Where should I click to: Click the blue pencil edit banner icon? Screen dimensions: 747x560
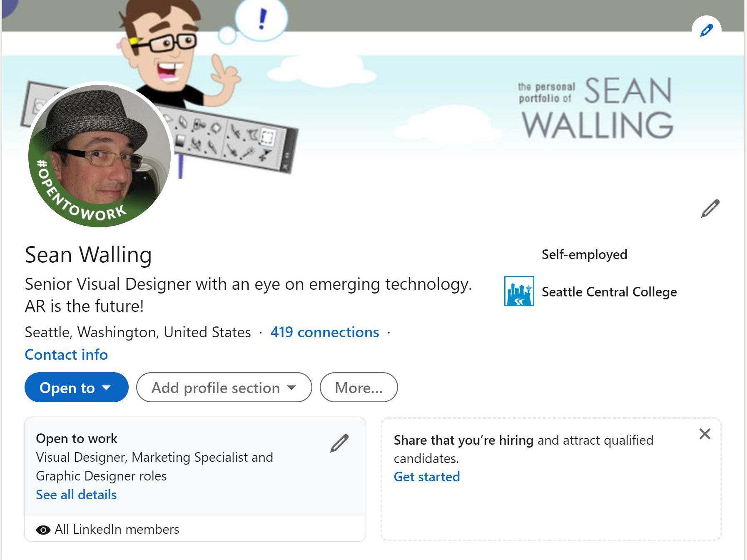click(x=706, y=30)
